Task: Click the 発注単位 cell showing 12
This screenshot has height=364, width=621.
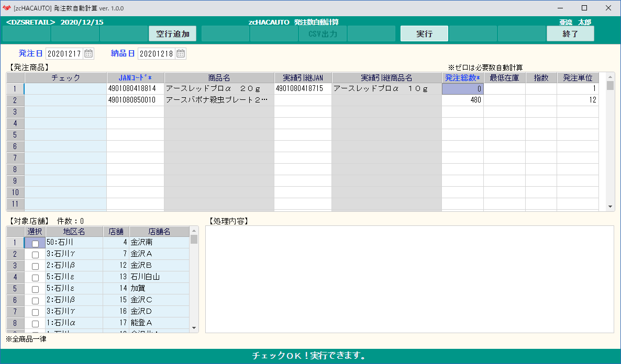Action: [x=578, y=100]
